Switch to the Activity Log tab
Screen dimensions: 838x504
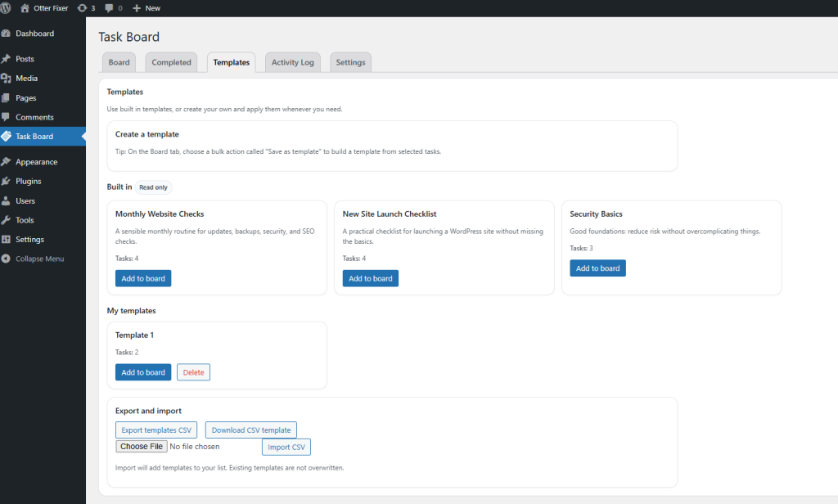(x=292, y=61)
